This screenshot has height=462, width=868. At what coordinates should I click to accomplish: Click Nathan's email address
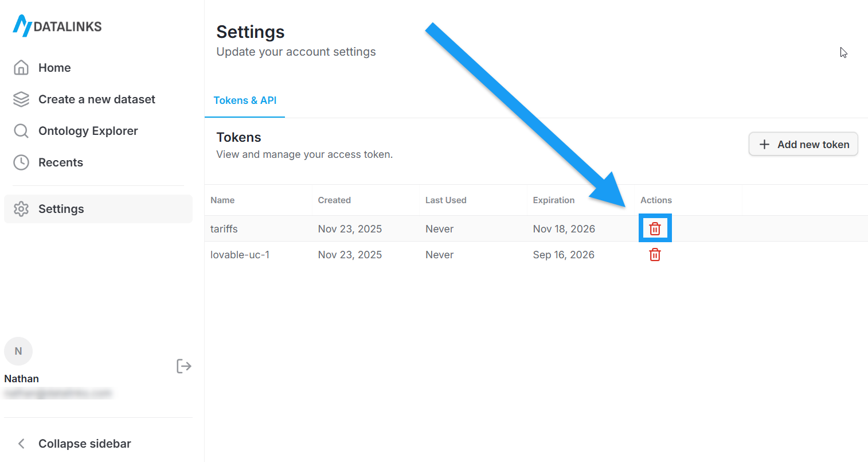point(58,393)
